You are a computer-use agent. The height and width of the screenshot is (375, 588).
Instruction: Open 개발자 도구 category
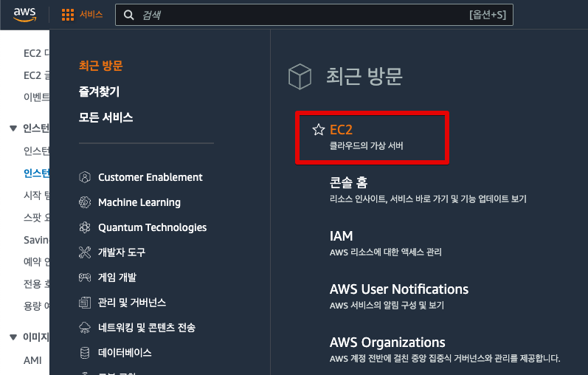(x=122, y=252)
